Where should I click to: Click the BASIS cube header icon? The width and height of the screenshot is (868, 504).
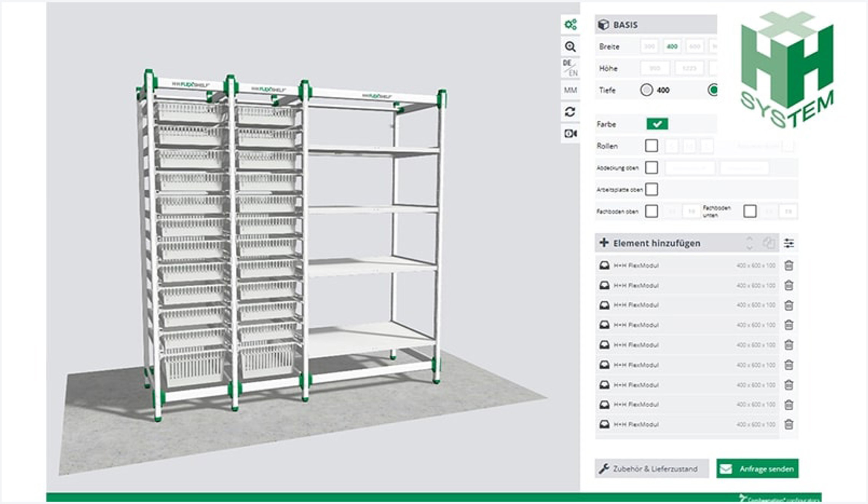pyautogui.click(x=603, y=25)
